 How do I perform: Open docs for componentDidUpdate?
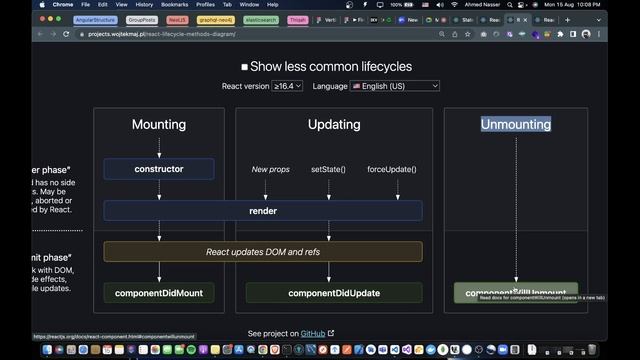point(334,293)
